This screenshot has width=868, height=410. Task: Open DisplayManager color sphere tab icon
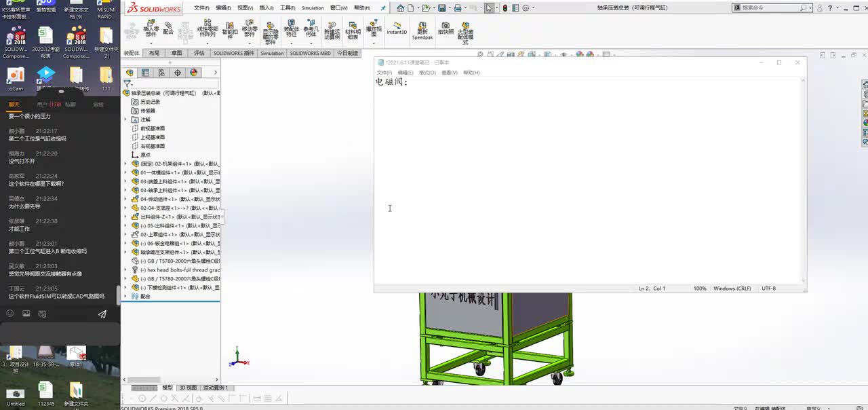[x=193, y=73]
